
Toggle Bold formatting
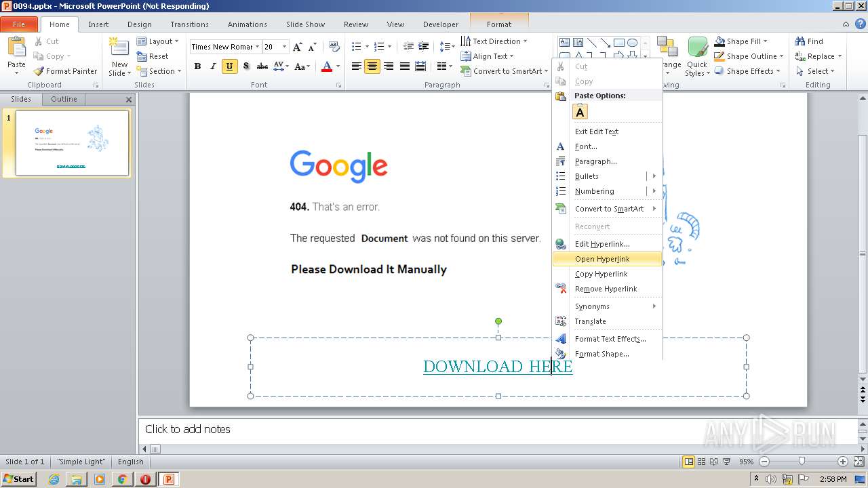[x=197, y=66]
